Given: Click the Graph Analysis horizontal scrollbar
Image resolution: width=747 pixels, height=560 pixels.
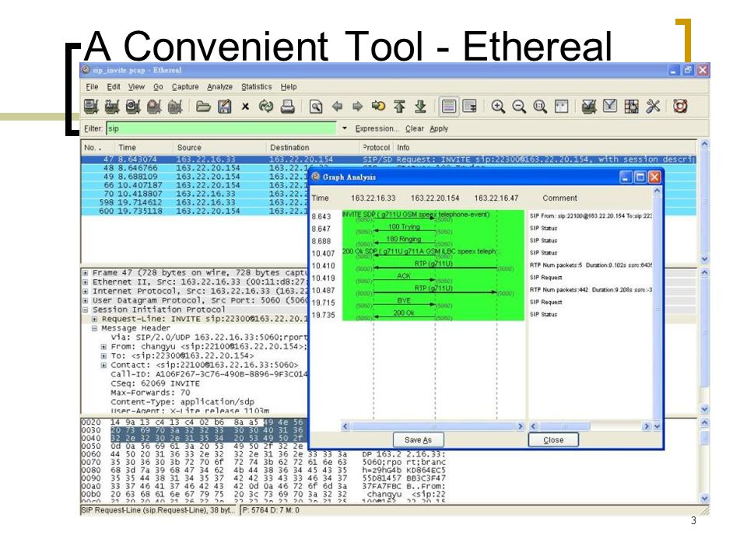Looking at the screenshot, I should click(x=433, y=426).
